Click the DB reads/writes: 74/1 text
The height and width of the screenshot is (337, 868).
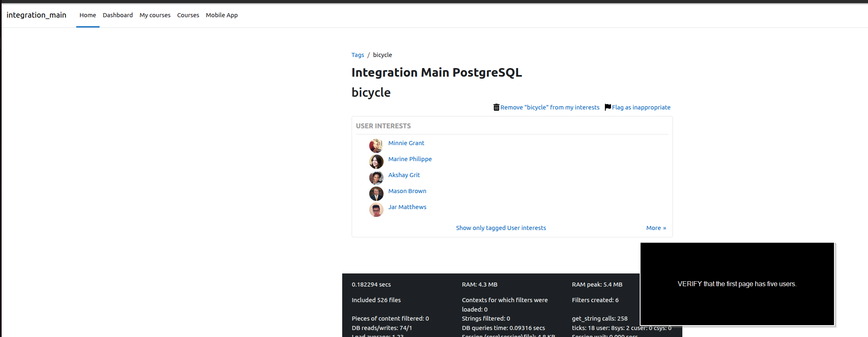[x=382, y=328]
